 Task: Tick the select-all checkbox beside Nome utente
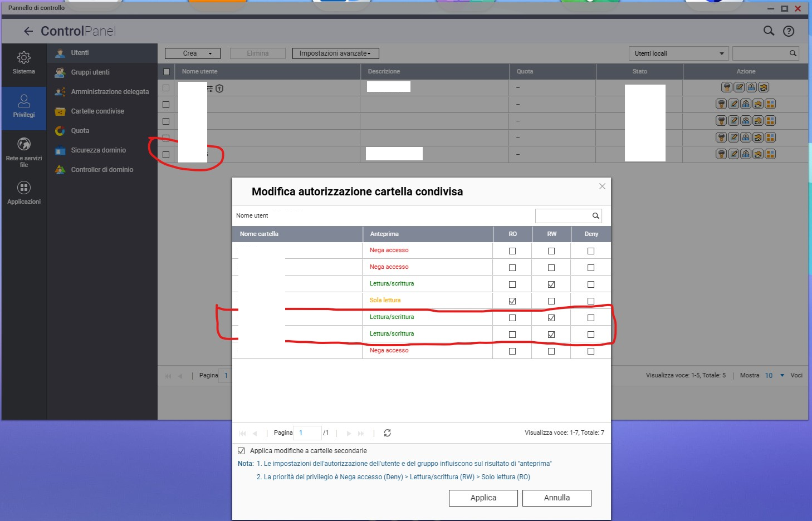[167, 72]
